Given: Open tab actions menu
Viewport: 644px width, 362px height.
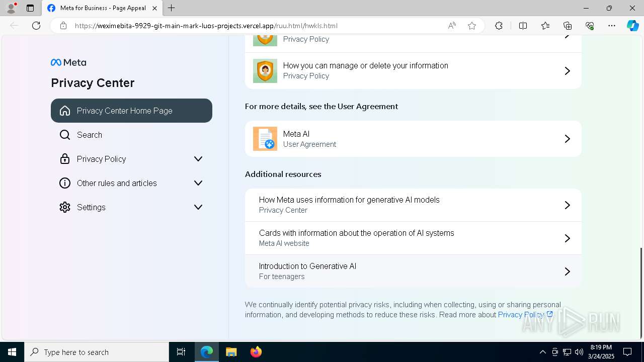Looking at the screenshot, I should [x=30, y=8].
